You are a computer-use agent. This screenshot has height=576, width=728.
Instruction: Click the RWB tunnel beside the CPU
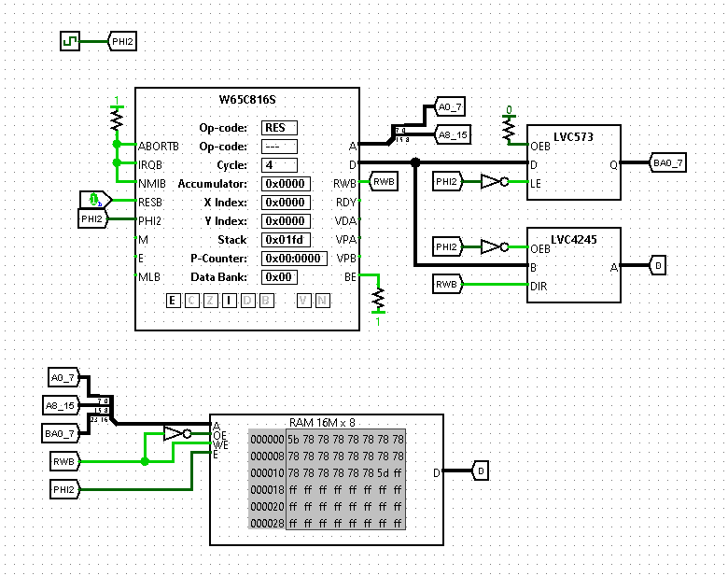coord(385,182)
